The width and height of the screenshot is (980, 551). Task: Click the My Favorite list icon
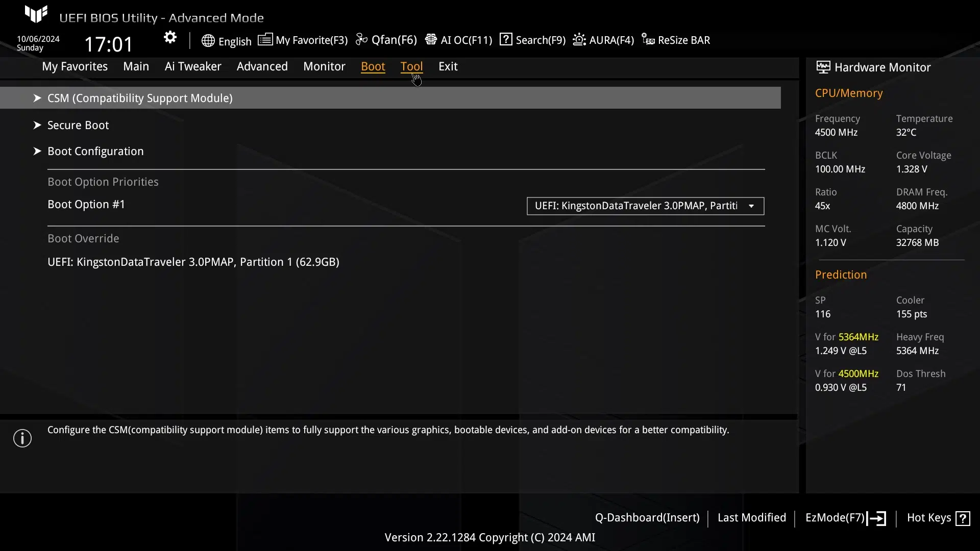point(265,39)
